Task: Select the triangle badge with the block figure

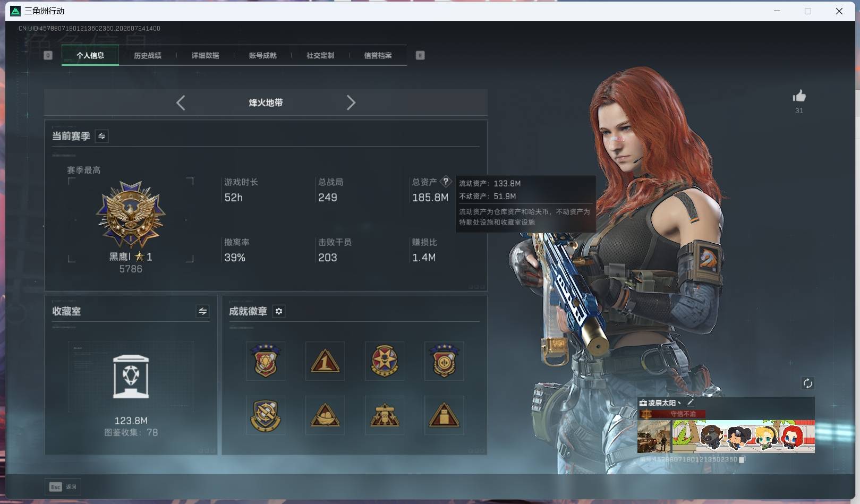Action: (x=444, y=415)
